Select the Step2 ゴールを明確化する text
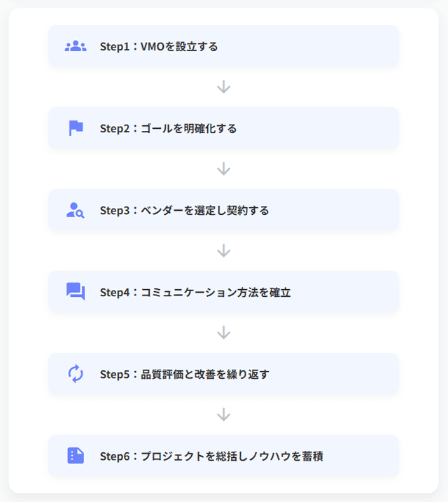Image resolution: width=448 pixels, height=502 pixels. pyautogui.click(x=168, y=129)
